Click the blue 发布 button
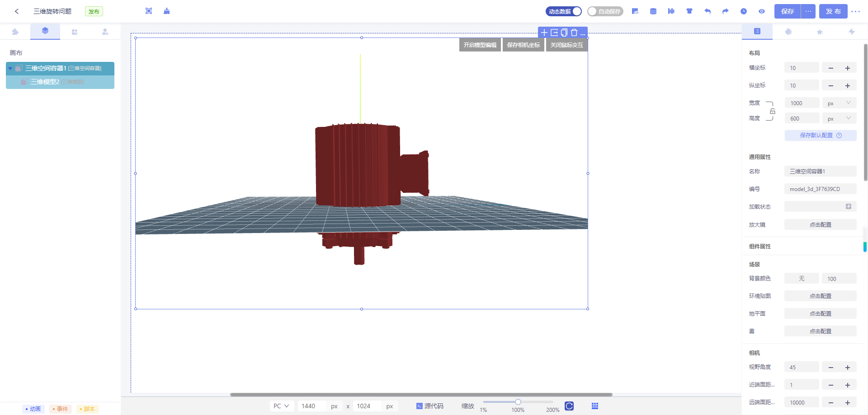Image resolution: width=868 pixels, height=415 pixels. [833, 11]
